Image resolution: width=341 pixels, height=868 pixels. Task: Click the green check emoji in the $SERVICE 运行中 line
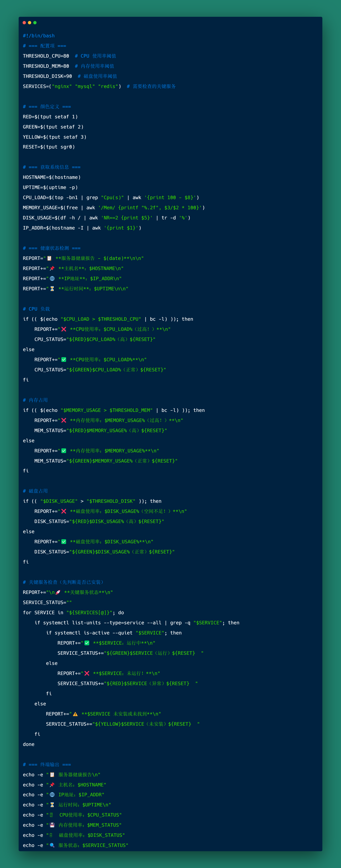click(87, 643)
